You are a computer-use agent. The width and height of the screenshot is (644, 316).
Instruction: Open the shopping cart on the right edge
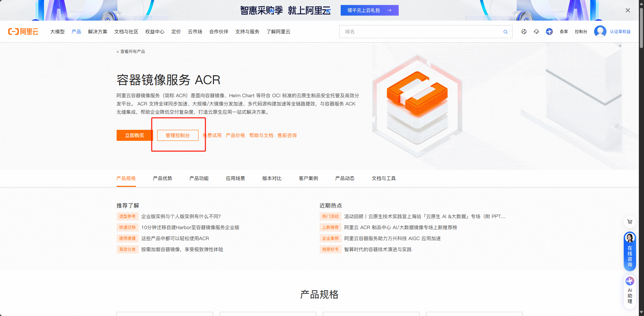[x=630, y=222]
